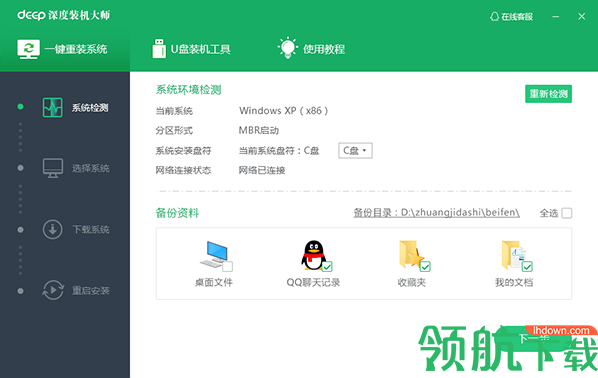Viewport: 598px width, 378px height.
Task: Click the 在线客服 bell icon
Action: tap(494, 16)
